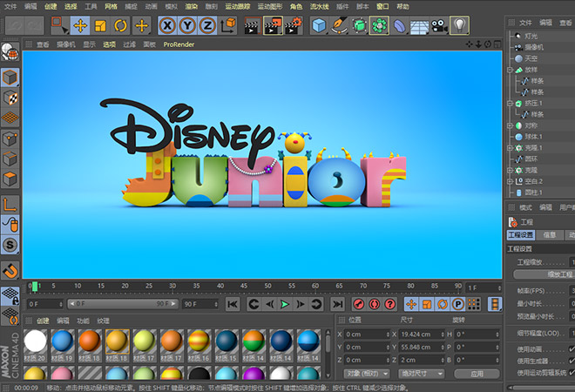Click the Render Settings clapperboard icon
The width and height of the screenshot is (575, 392).
[x=294, y=25]
